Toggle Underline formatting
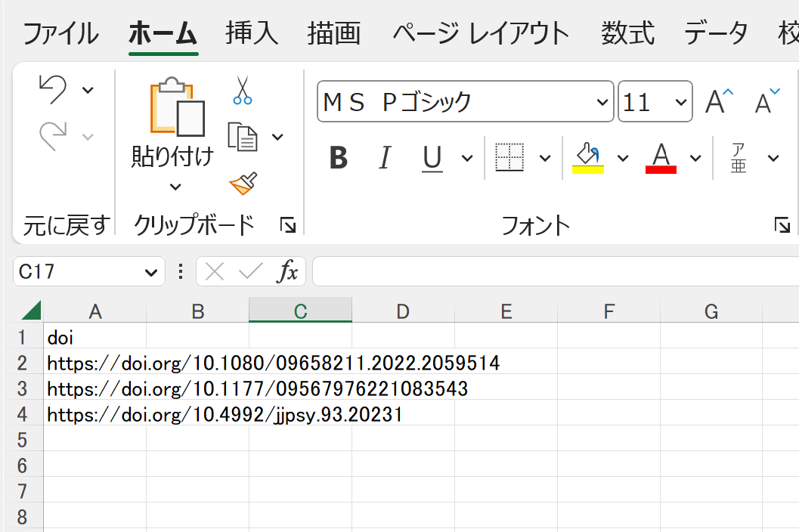 432,158
